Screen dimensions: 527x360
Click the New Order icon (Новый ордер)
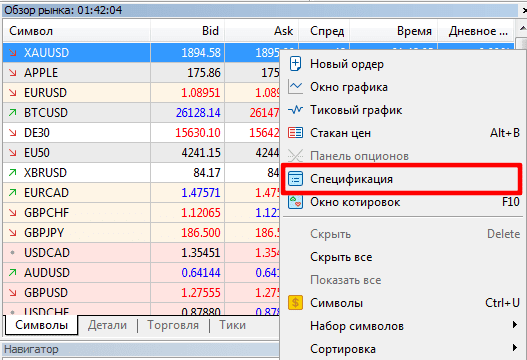(x=295, y=64)
